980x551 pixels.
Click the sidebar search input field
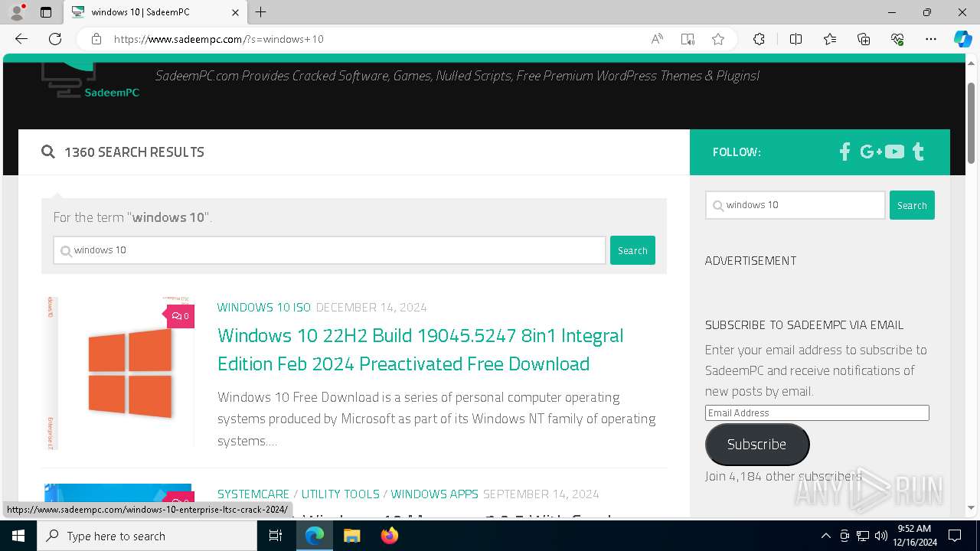[795, 205]
